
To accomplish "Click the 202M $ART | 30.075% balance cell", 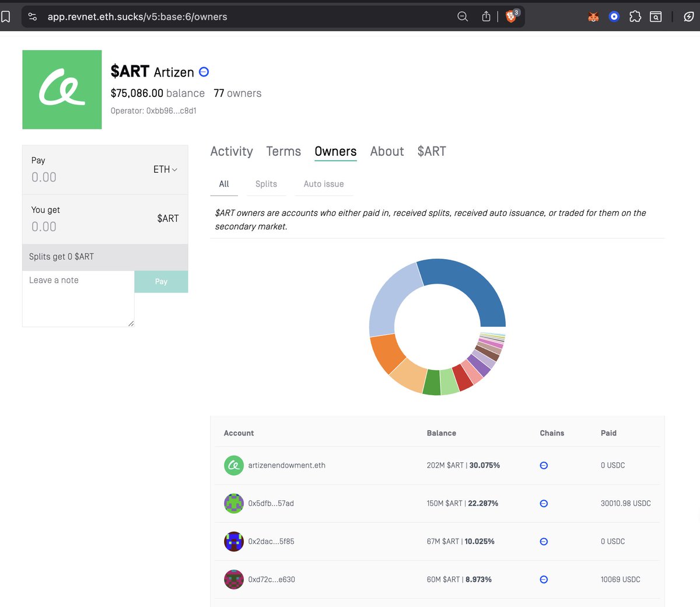I will (463, 465).
